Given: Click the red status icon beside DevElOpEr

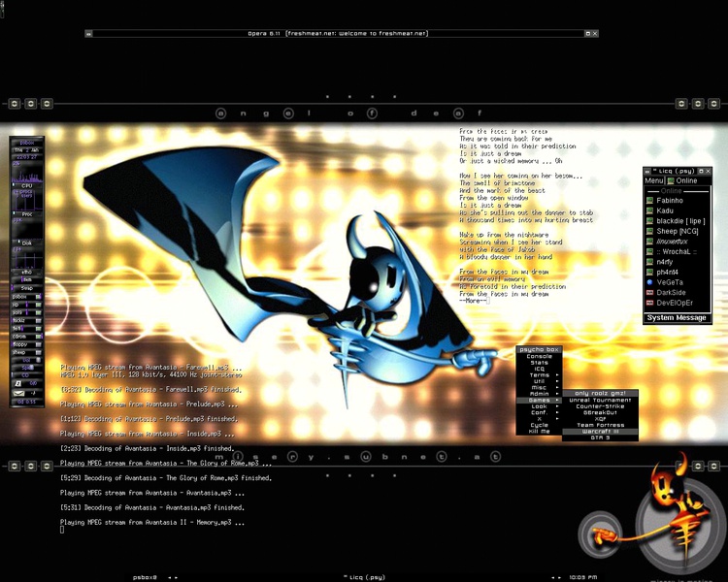Looking at the screenshot, I should (650, 303).
